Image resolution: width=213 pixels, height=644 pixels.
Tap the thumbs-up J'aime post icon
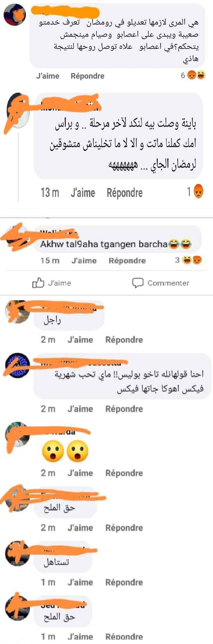point(38,283)
